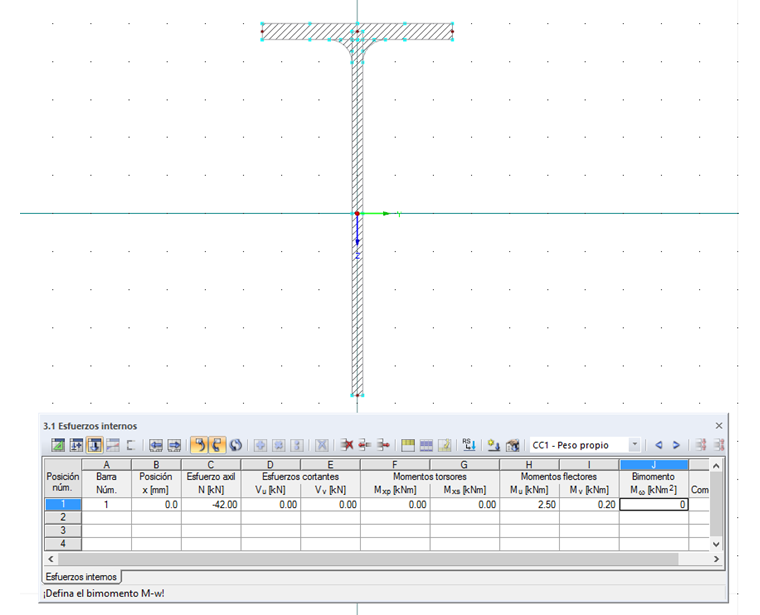Toggle the first highlighted orange curved-arrow button
Screen dimensions: 760x615
pyautogui.click(x=199, y=445)
